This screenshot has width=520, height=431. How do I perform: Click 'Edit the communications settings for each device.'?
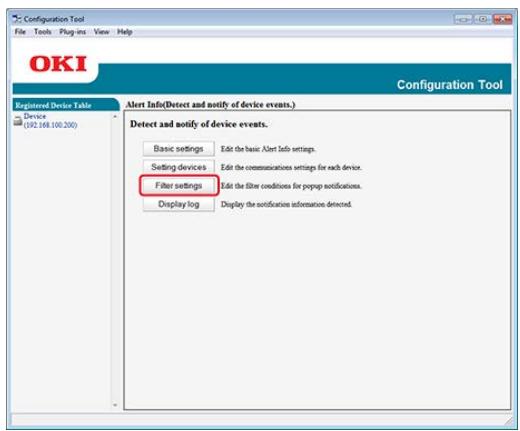point(291,167)
